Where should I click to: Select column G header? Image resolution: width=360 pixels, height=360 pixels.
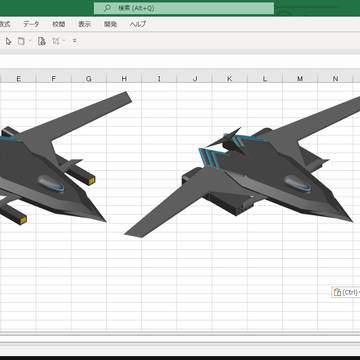89,79
